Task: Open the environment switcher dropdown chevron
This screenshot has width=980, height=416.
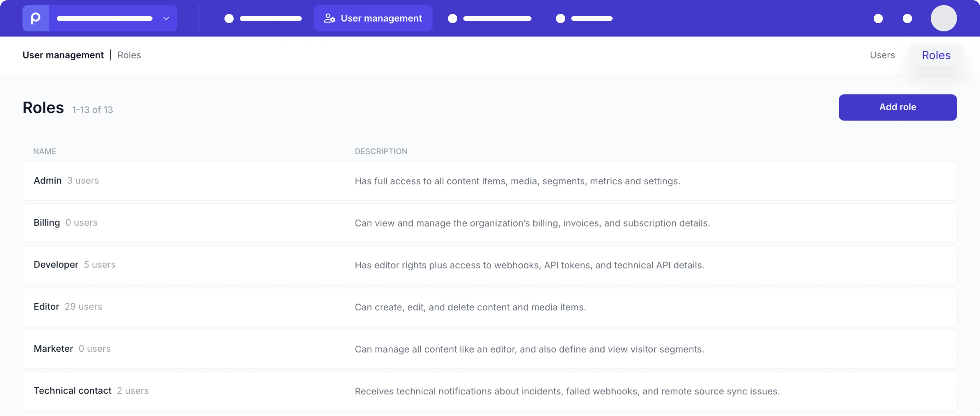Action: (166, 18)
